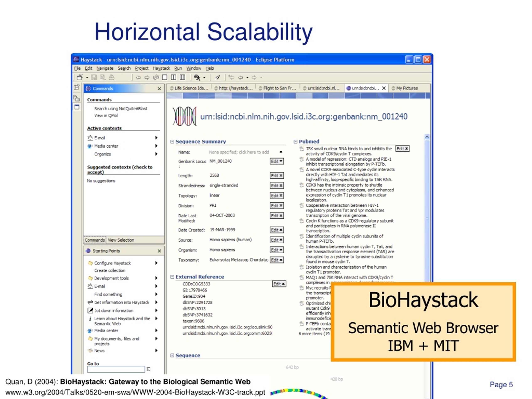
Task: Collapse the Sequence section
Action: click(172, 355)
